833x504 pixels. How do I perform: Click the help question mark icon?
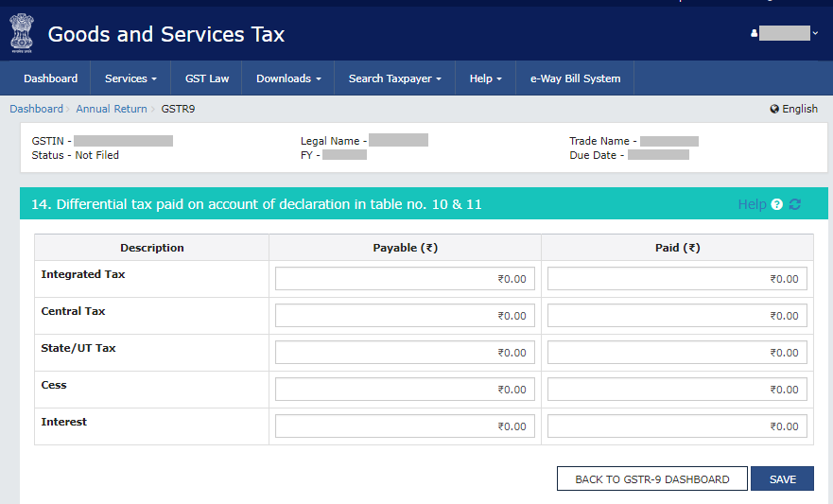click(777, 204)
